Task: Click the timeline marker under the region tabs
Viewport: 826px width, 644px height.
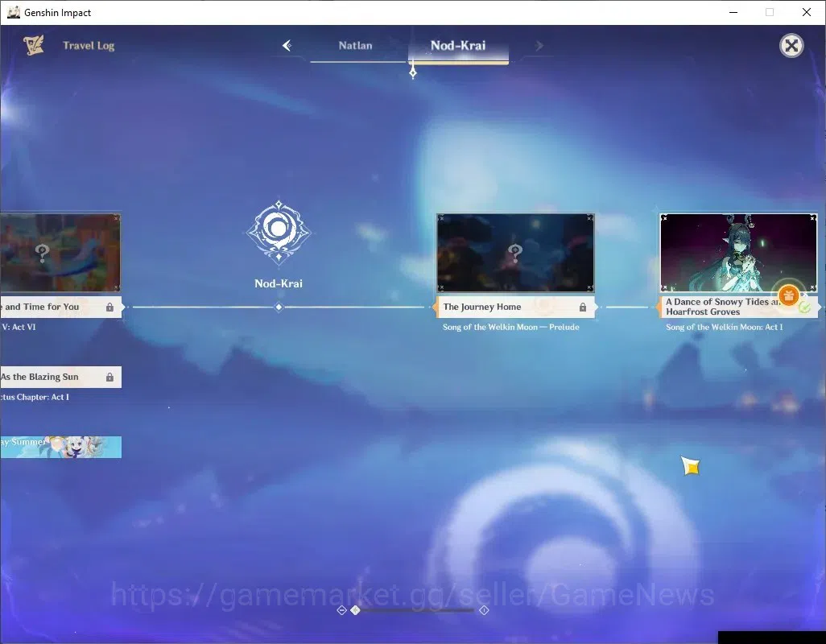Action: pos(413,72)
